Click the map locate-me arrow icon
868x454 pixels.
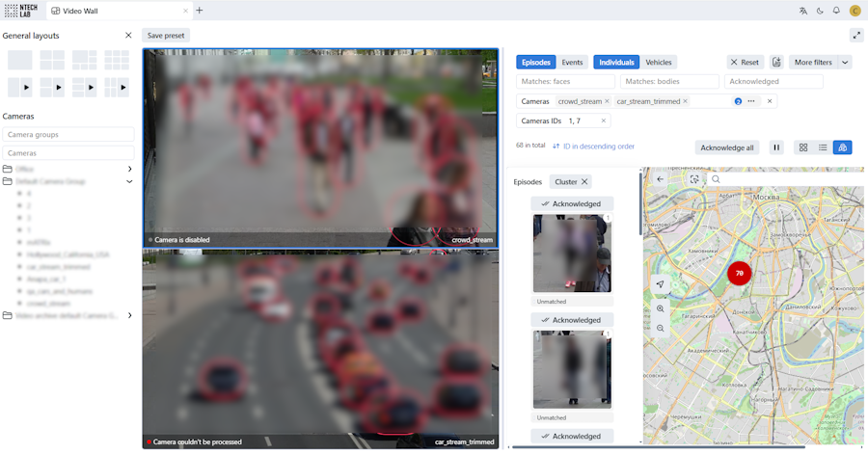[660, 284]
